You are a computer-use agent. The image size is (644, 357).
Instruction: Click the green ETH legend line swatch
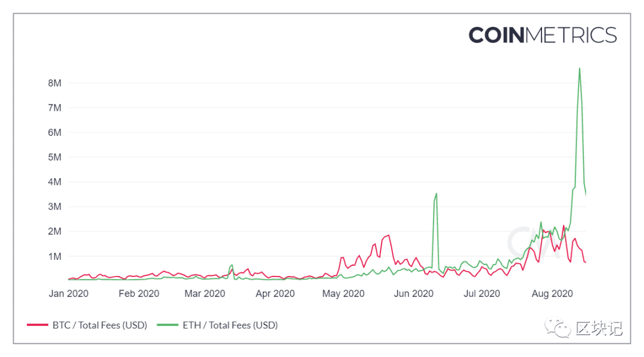(168, 325)
